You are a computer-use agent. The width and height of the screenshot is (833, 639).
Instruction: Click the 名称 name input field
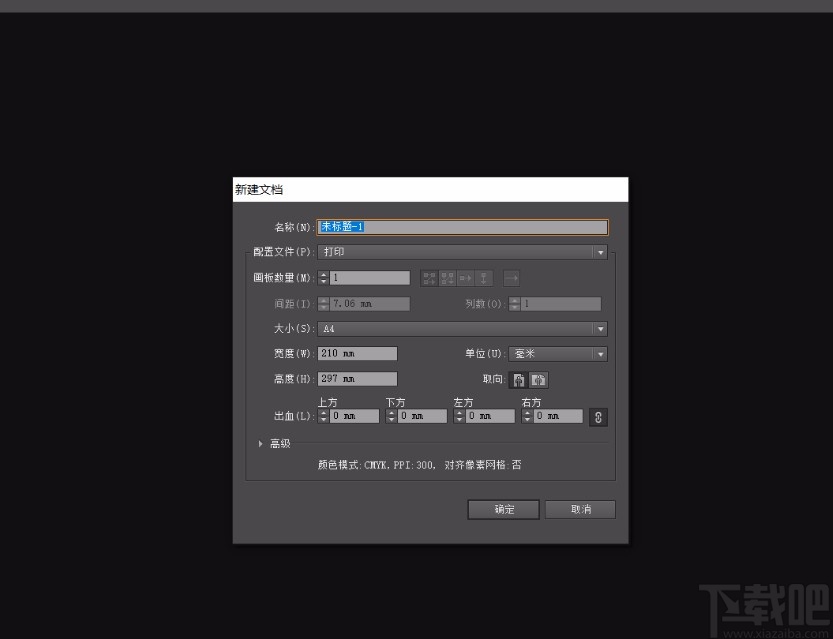click(462, 226)
